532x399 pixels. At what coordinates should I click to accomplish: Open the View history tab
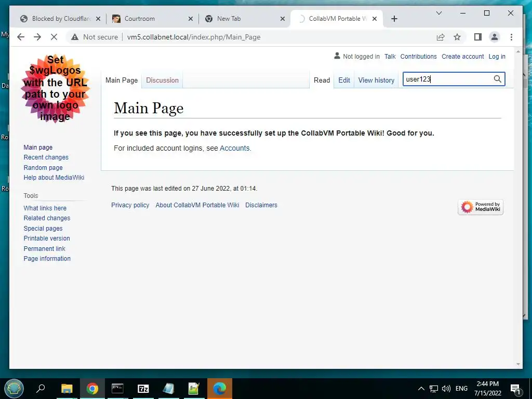[376, 81]
